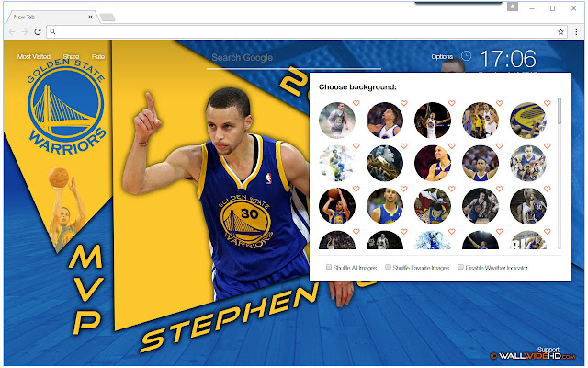This screenshot has height=368, width=588.
Task: Favorite the second background in row two
Action: point(404,145)
